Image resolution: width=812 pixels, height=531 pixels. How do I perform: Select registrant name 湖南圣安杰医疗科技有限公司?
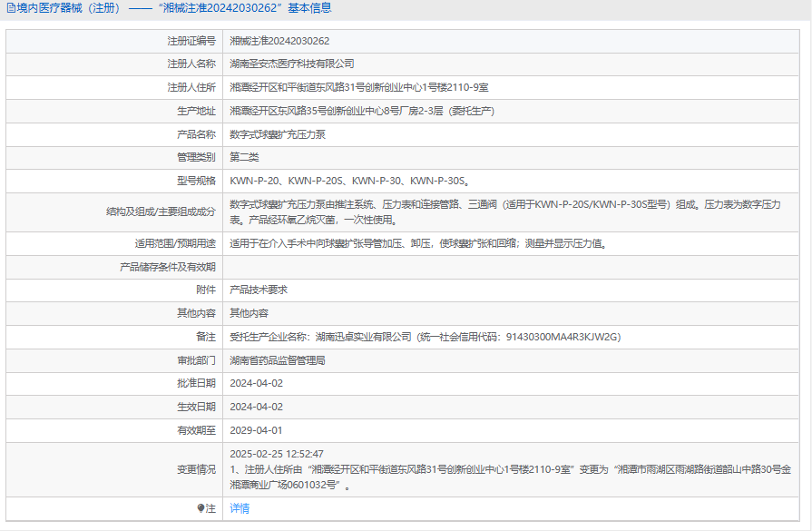point(292,64)
